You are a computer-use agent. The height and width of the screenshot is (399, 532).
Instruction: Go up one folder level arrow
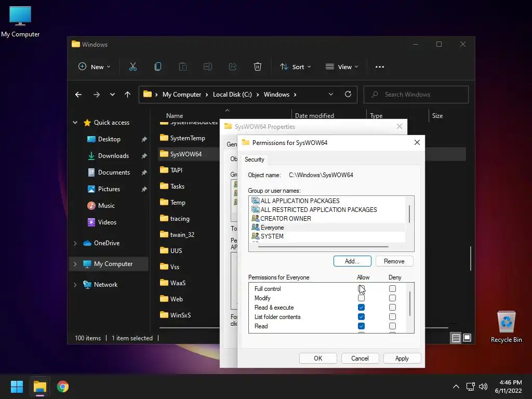[128, 95]
